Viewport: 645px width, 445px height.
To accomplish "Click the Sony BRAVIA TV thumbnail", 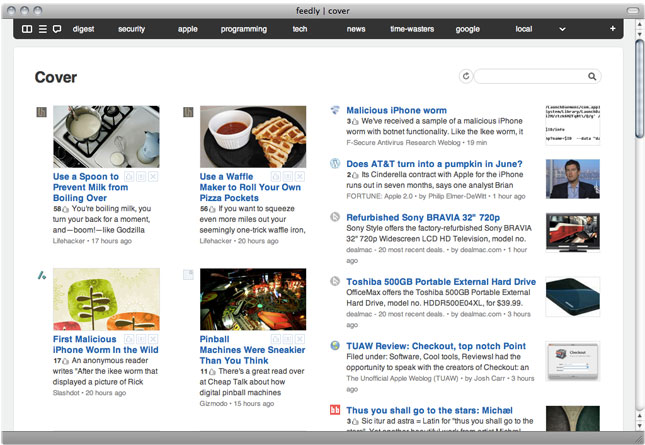I will click(x=573, y=232).
